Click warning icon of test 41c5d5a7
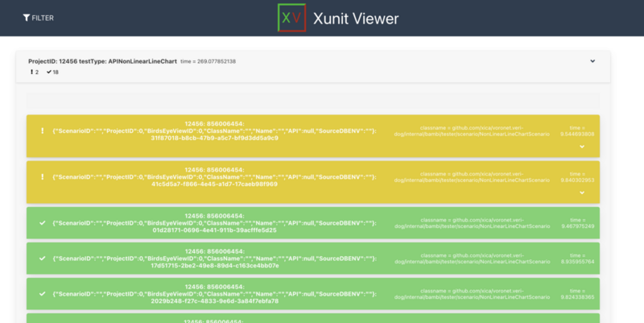This screenshot has width=644, height=323. coord(42,176)
